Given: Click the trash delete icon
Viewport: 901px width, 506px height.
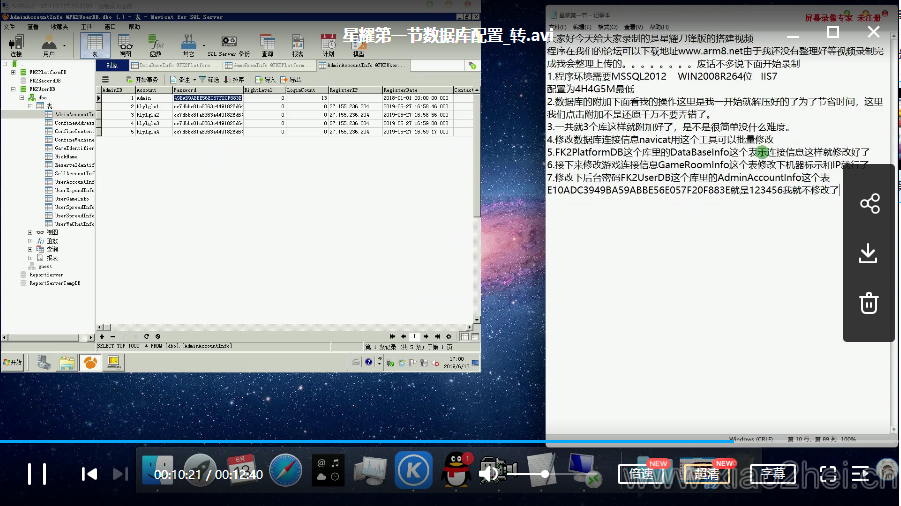Looking at the screenshot, I should click(x=868, y=303).
